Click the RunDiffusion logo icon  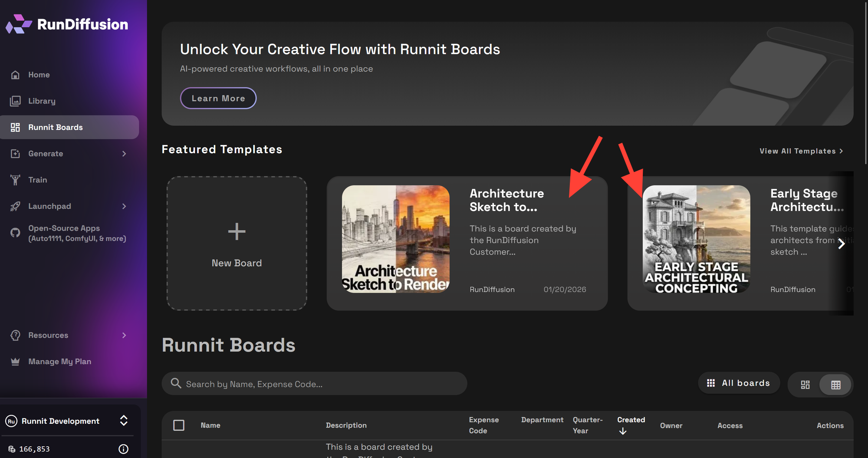(x=18, y=24)
